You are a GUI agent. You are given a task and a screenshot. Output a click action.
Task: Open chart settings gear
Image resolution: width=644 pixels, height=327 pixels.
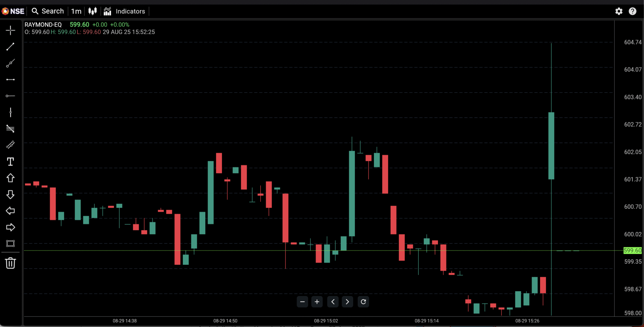[x=619, y=11]
